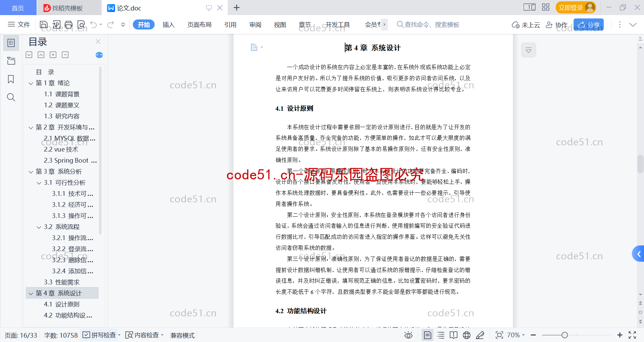This screenshot has height=342, width=644.
Task: Click the pen annotation icon in status bar
Action: (x=480, y=335)
